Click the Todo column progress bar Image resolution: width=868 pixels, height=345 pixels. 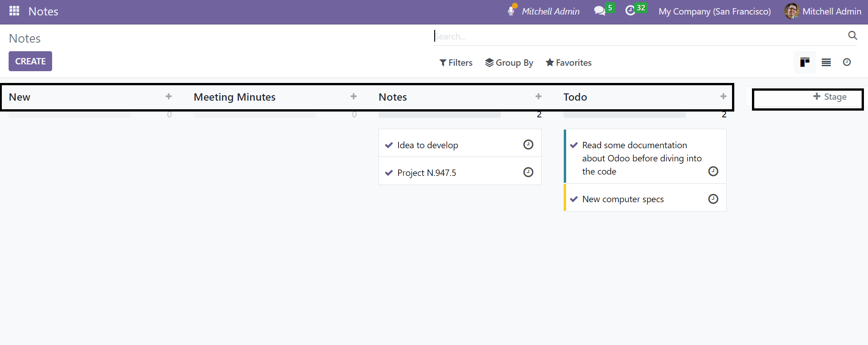[x=625, y=115]
